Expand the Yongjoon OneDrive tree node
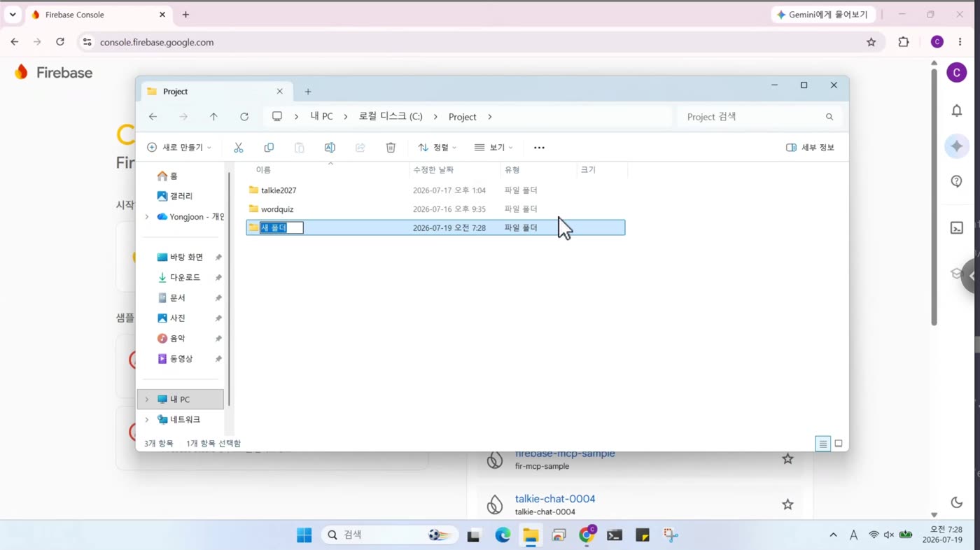 (146, 217)
